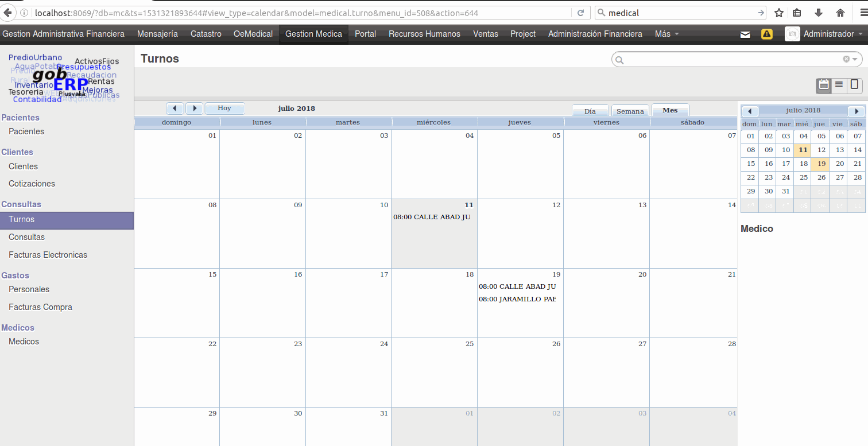Click the magnifier in Turnos search
Screen dimensions: 868x446
point(619,60)
